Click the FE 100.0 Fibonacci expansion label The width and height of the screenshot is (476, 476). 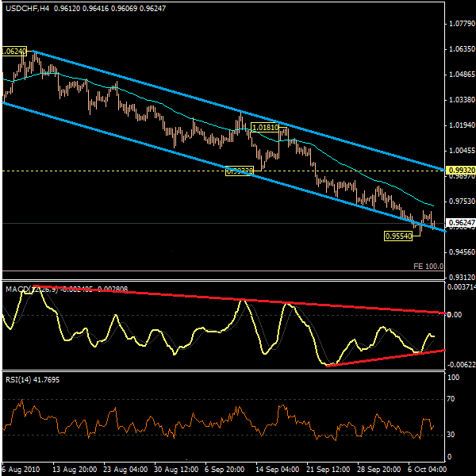(428, 267)
